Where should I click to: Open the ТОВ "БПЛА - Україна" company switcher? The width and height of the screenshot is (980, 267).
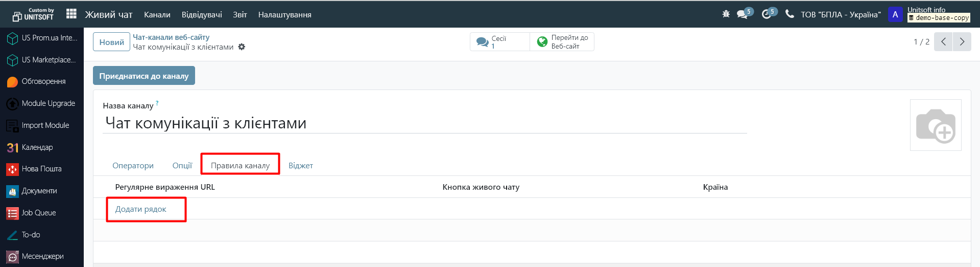(x=840, y=14)
